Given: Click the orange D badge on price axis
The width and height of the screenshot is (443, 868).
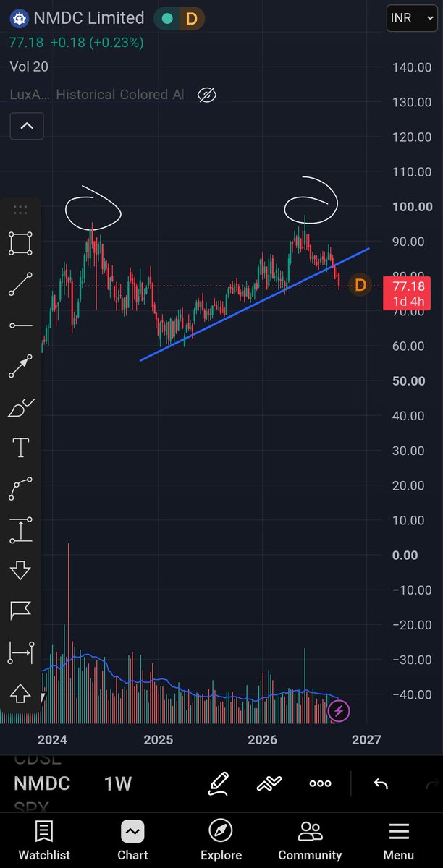Looking at the screenshot, I should coord(360,286).
